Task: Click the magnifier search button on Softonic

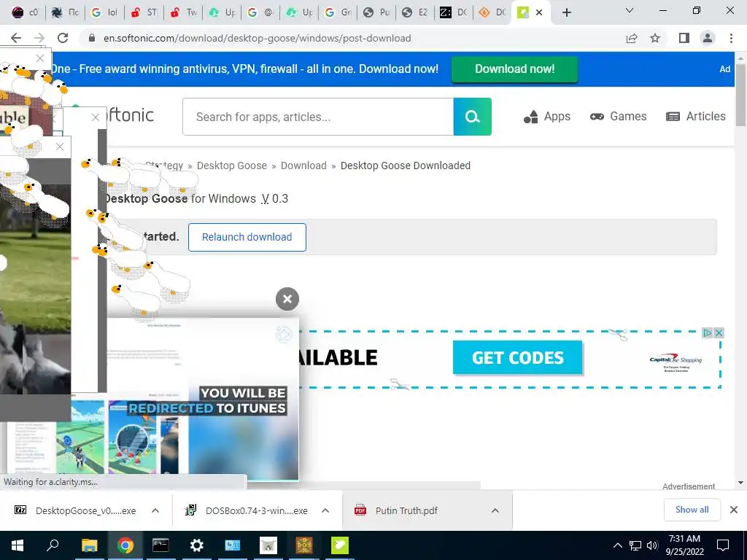Action: pos(472,117)
